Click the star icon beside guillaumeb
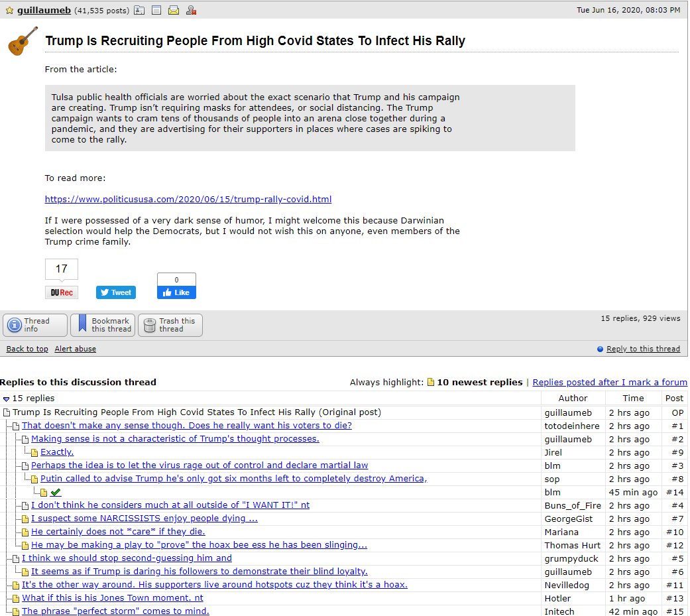690x616 pixels. pyautogui.click(x=9, y=10)
